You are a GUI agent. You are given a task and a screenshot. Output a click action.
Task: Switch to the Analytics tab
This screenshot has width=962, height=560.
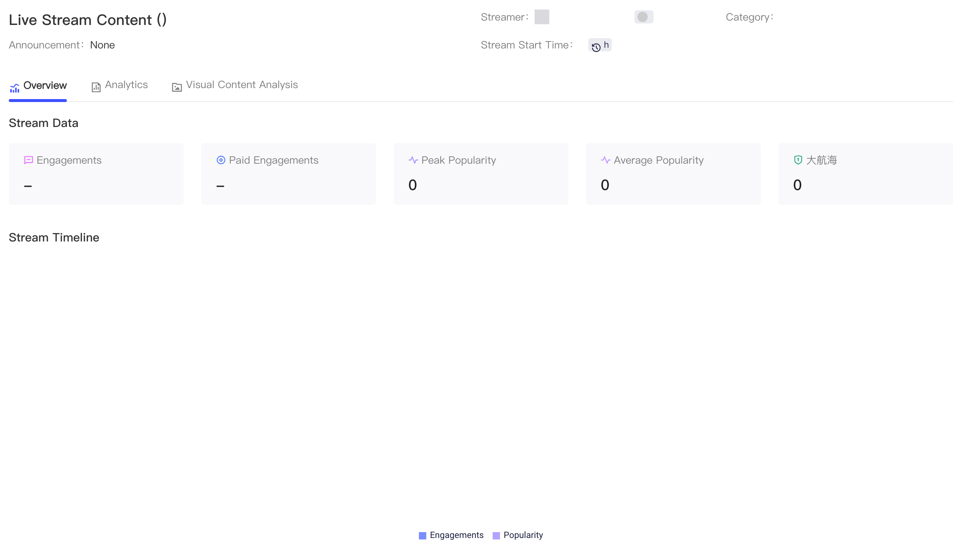pyautogui.click(x=119, y=86)
